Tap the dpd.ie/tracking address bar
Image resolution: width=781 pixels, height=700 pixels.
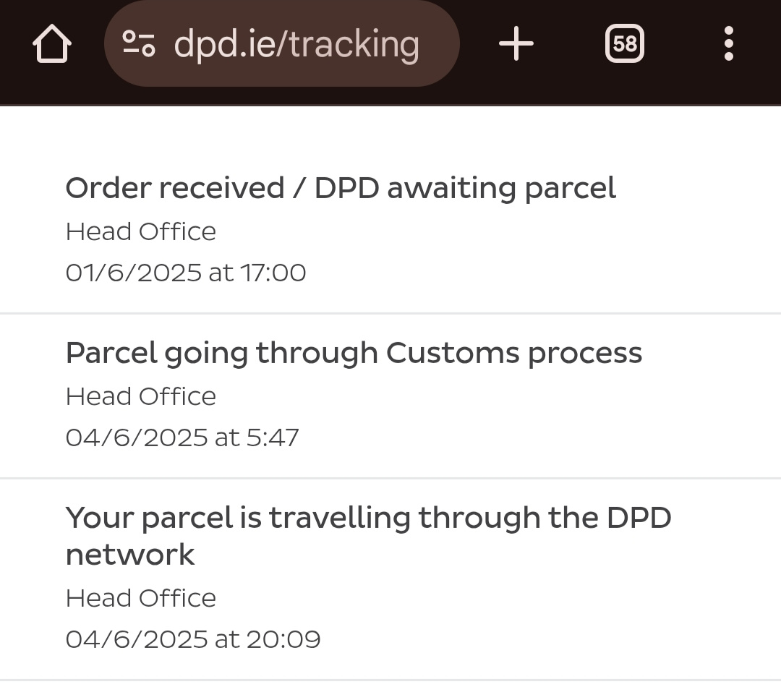click(x=296, y=44)
